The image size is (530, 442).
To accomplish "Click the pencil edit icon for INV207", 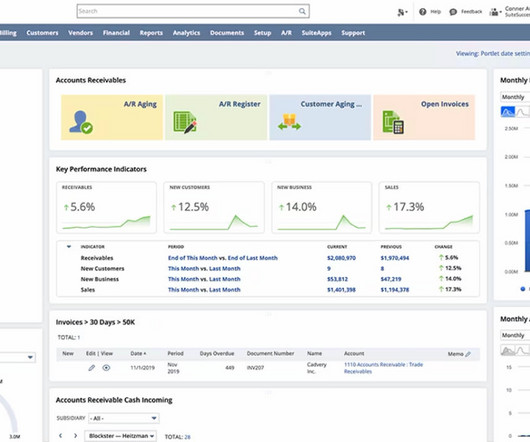I will pos(91,368).
